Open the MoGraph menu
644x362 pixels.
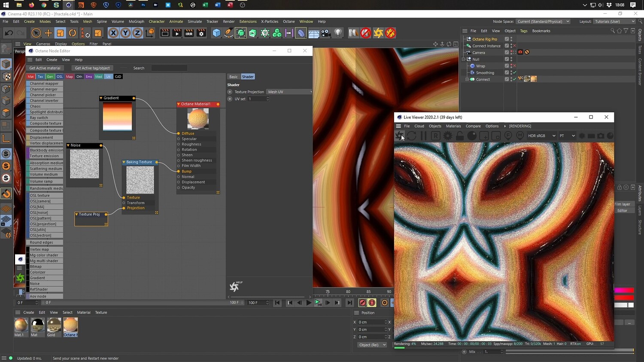(137, 21)
